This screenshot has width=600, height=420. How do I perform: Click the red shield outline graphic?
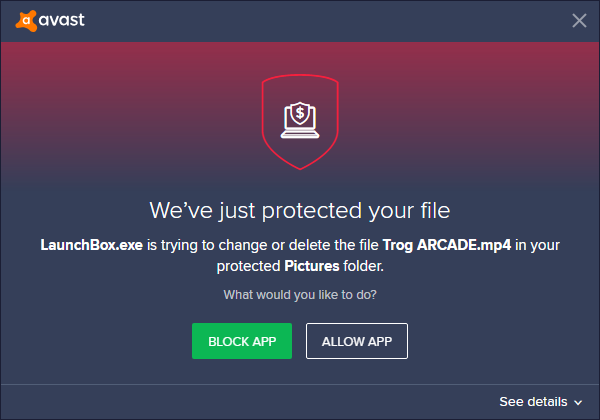(x=300, y=122)
